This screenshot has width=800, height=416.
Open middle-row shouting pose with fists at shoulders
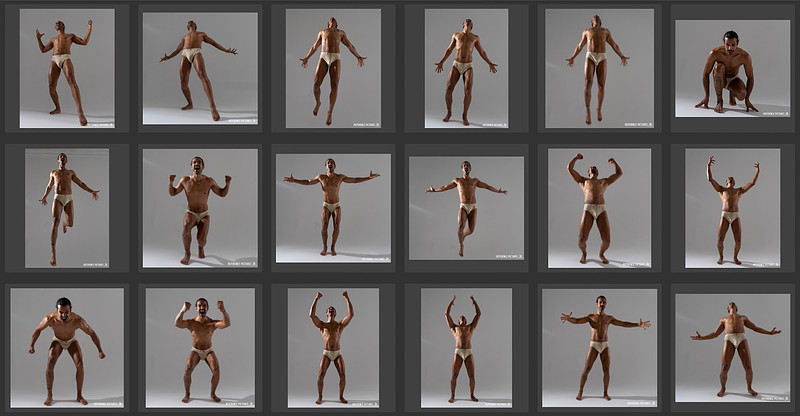[x=200, y=208]
